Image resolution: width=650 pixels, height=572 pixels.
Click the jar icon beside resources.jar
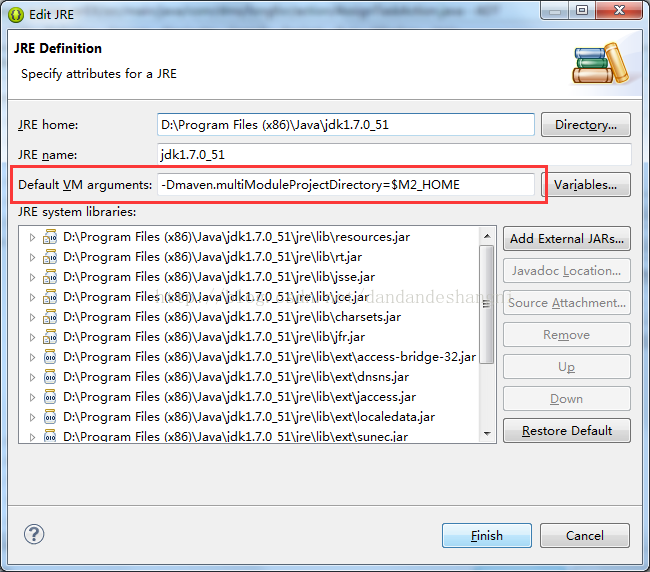[x=50, y=237]
